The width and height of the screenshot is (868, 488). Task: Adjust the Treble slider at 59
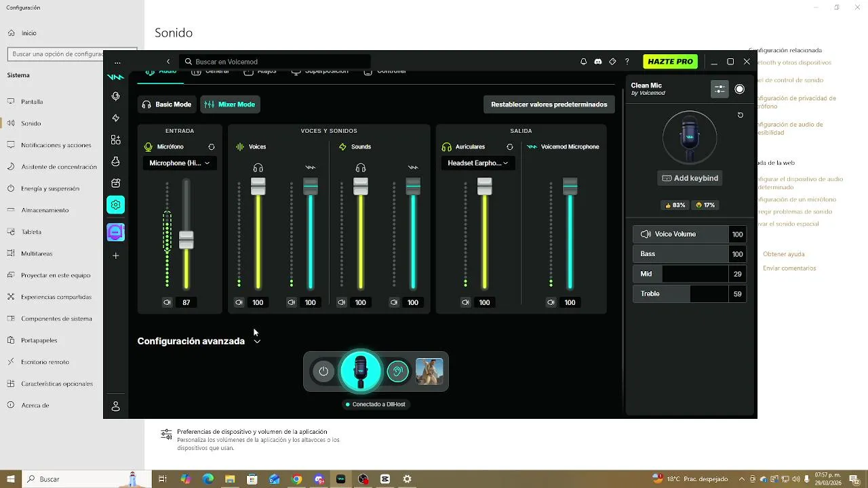(x=690, y=293)
